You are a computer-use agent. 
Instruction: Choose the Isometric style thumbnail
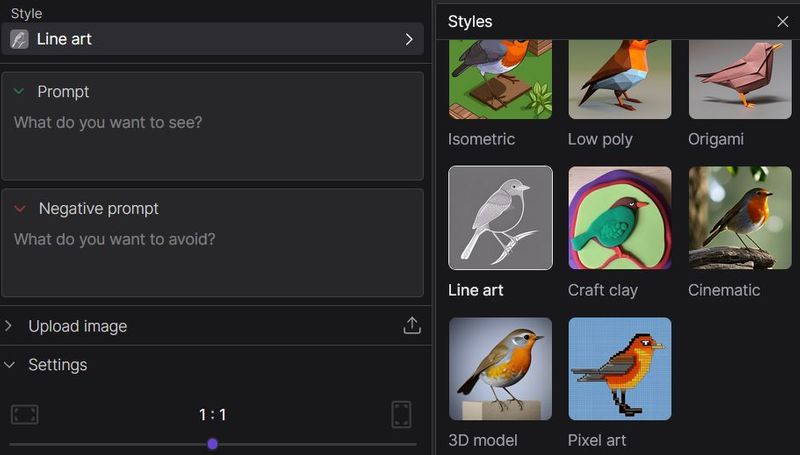tap(500, 80)
